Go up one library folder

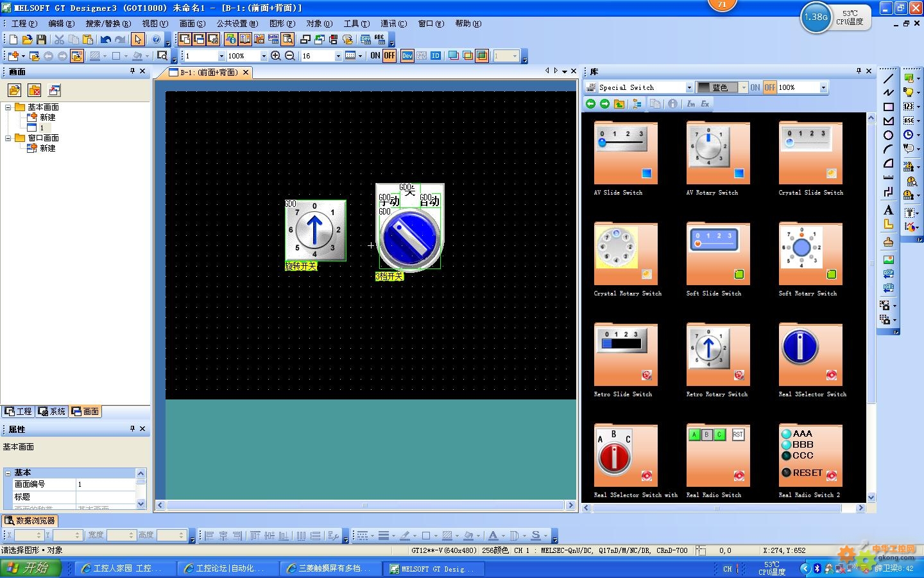click(619, 103)
